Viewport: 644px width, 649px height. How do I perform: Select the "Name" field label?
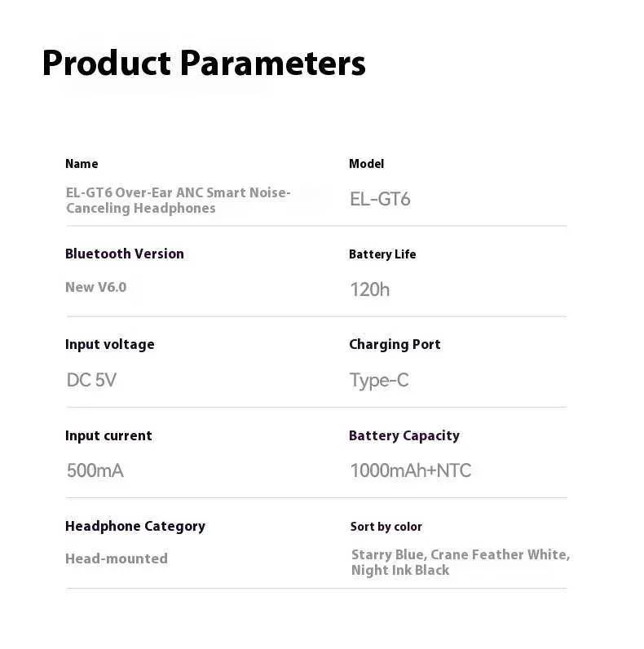click(82, 164)
